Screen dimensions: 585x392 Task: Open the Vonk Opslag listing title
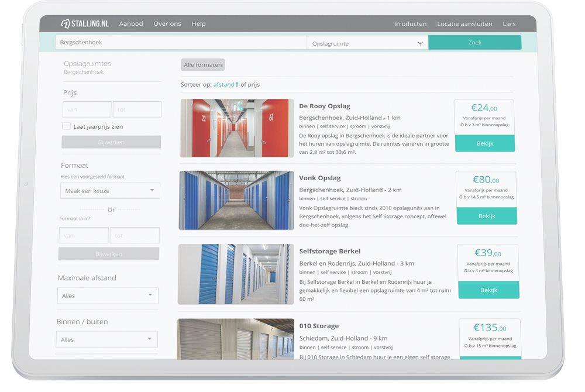point(320,178)
